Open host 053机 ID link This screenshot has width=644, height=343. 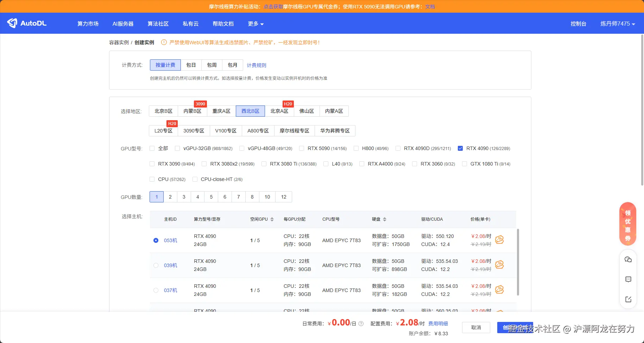[x=171, y=240]
